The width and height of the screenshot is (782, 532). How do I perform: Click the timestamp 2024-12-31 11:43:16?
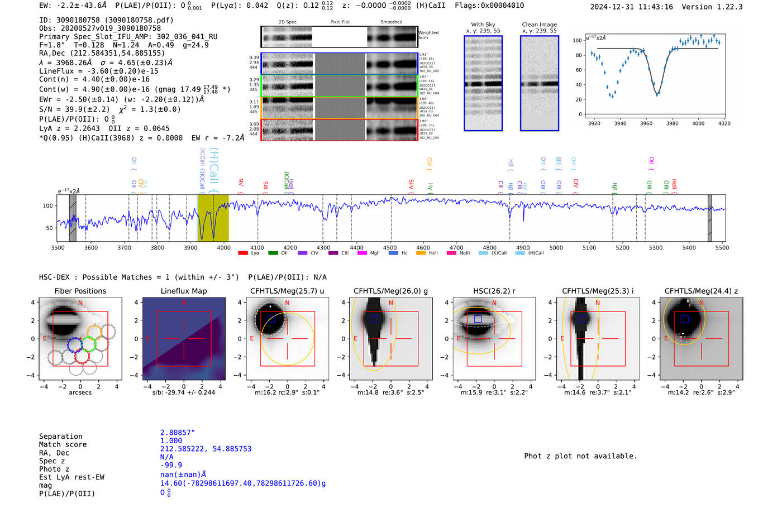pyautogui.click(x=632, y=7)
